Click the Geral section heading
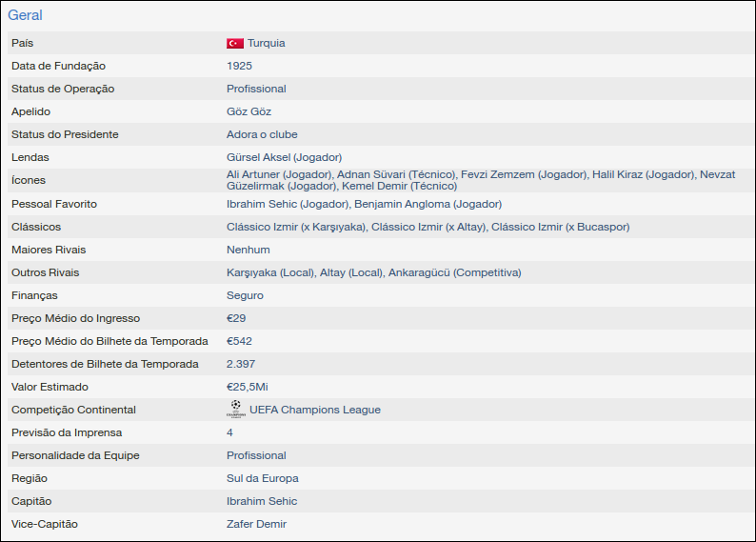The image size is (756, 542). pos(26,15)
